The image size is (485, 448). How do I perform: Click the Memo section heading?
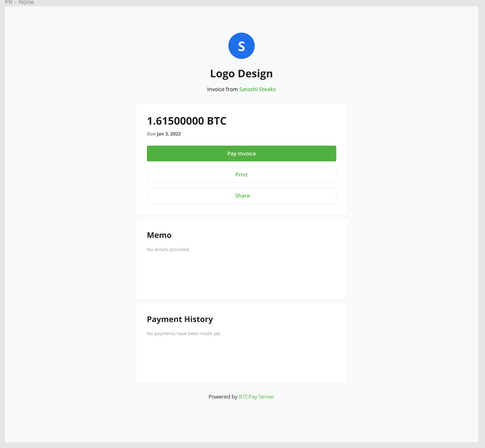click(159, 235)
